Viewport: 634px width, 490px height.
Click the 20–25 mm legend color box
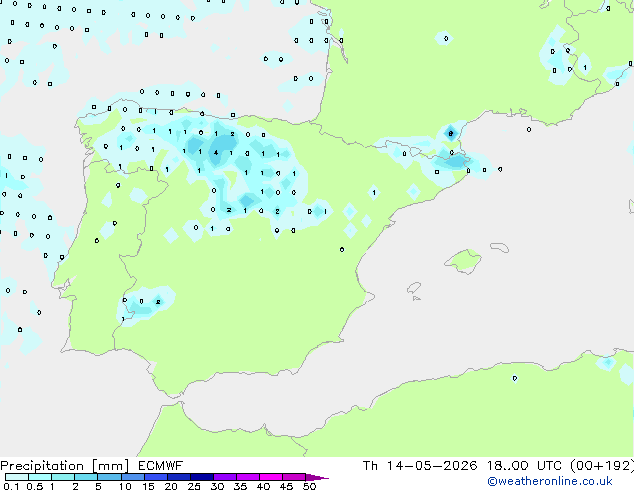click(x=178, y=477)
